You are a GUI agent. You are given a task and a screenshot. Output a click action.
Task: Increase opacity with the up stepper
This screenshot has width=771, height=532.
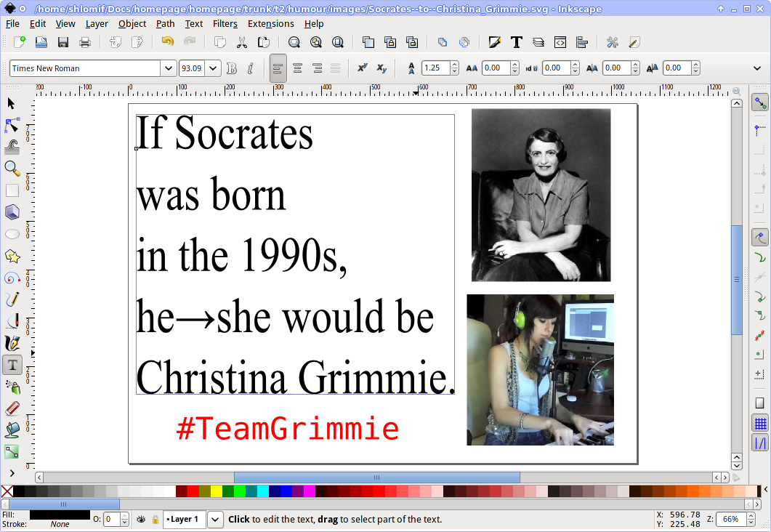pos(125,516)
